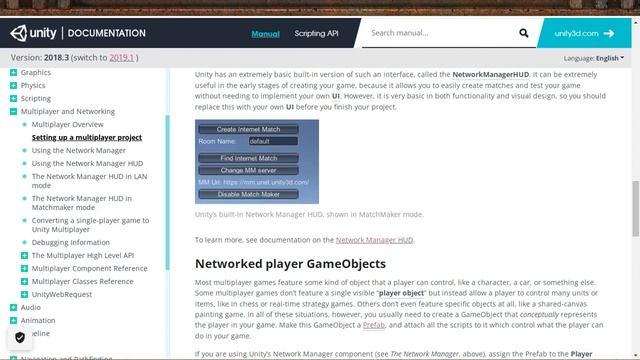Open Using the Network Manager HUD page
Viewport: 640px width, 360px height.
point(87,163)
